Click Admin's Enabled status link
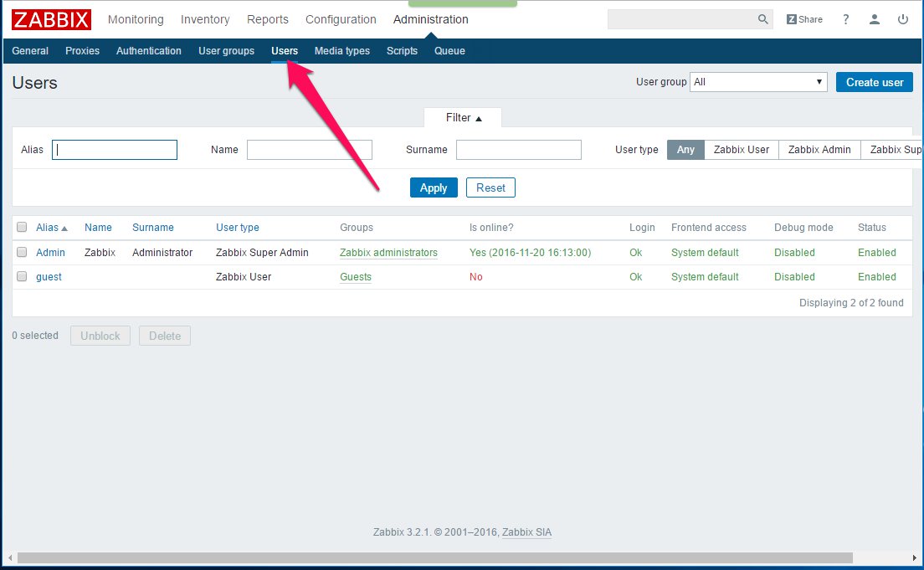The height and width of the screenshot is (570, 924). pyautogui.click(x=877, y=252)
